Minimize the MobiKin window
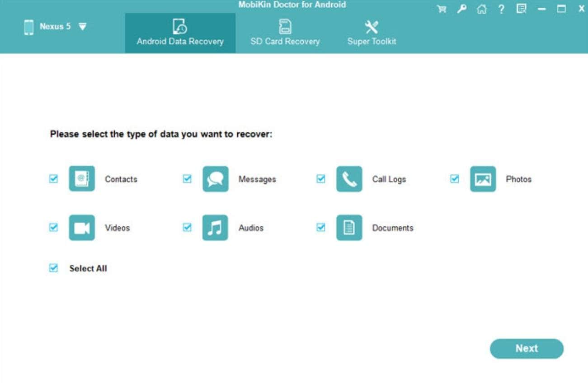This screenshot has height=383, width=588. 542,9
